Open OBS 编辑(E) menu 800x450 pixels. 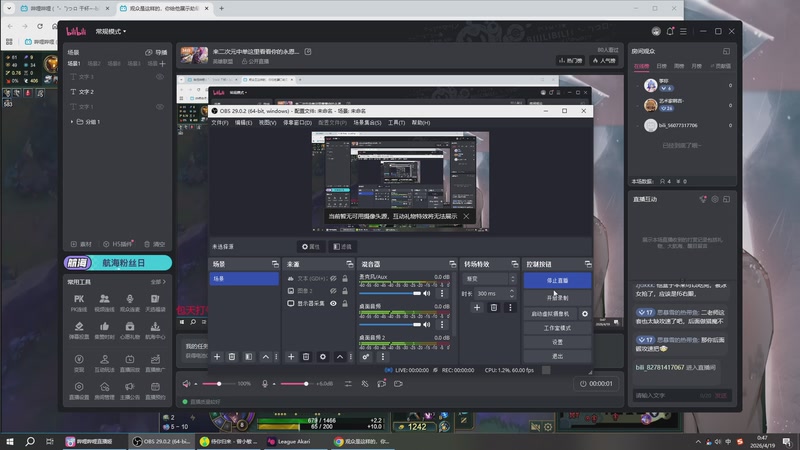[x=243, y=122]
